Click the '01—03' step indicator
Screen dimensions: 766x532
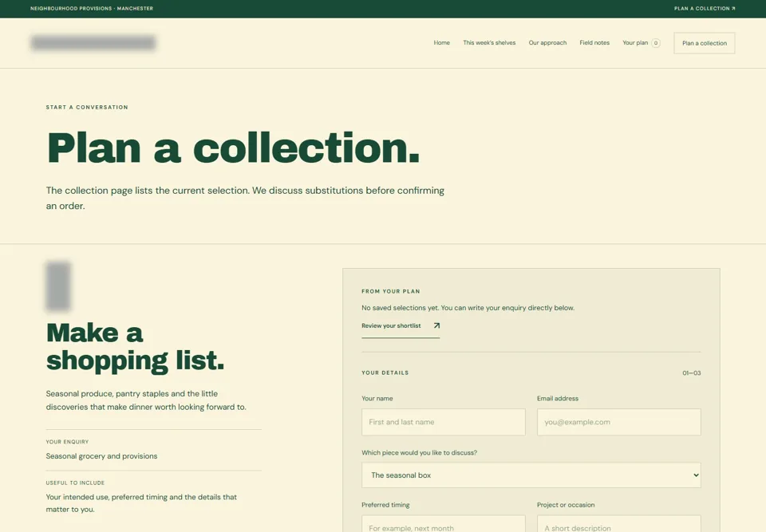tap(691, 372)
